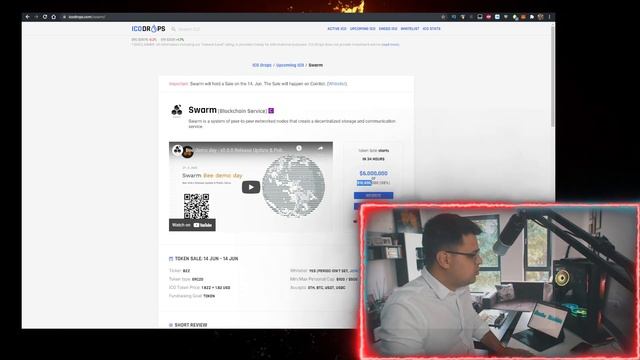
Task: Open the Whitelist menu item
Action: tap(410, 29)
